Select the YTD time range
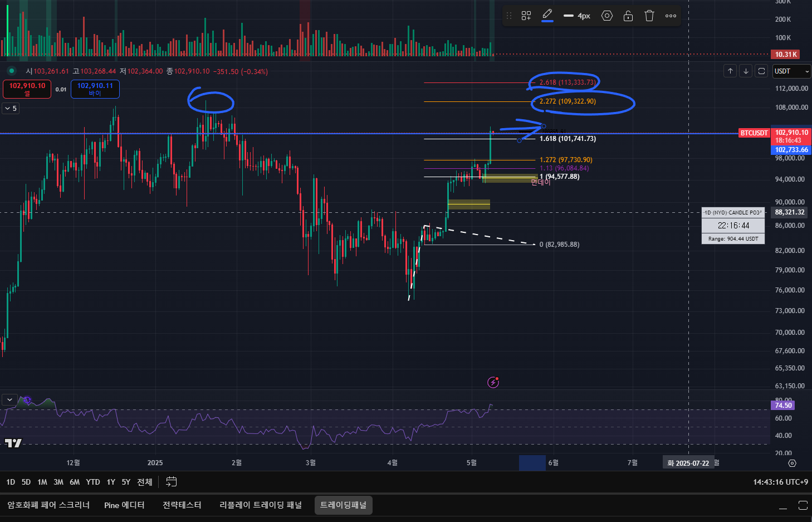 coord(93,482)
